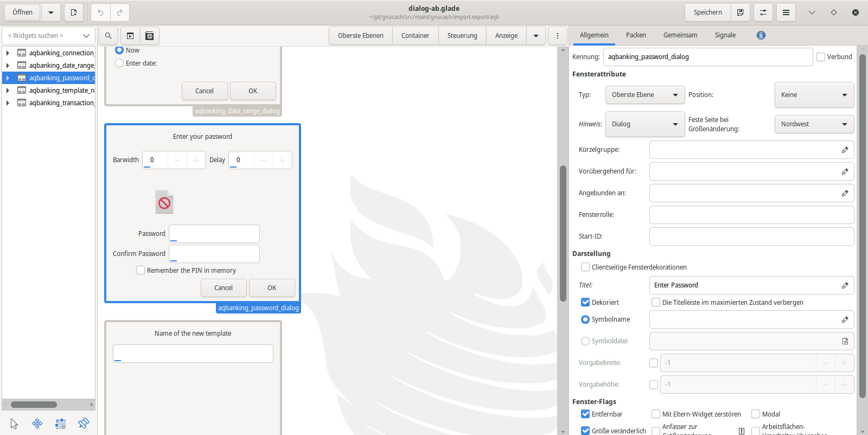Click the Speichern button
The width and height of the screenshot is (868, 435).
(x=708, y=12)
